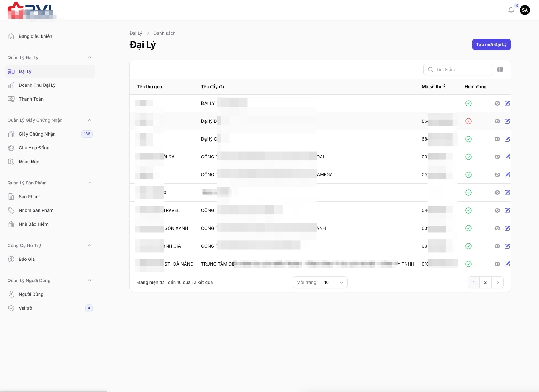Click the next page arrow
This screenshot has height=392, width=539.
click(497, 282)
